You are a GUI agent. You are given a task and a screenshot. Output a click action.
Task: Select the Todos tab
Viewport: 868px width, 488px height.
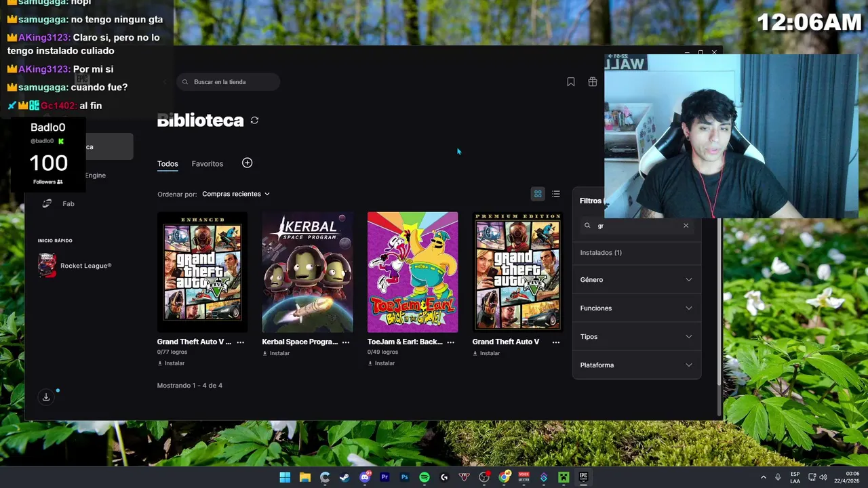(x=167, y=164)
